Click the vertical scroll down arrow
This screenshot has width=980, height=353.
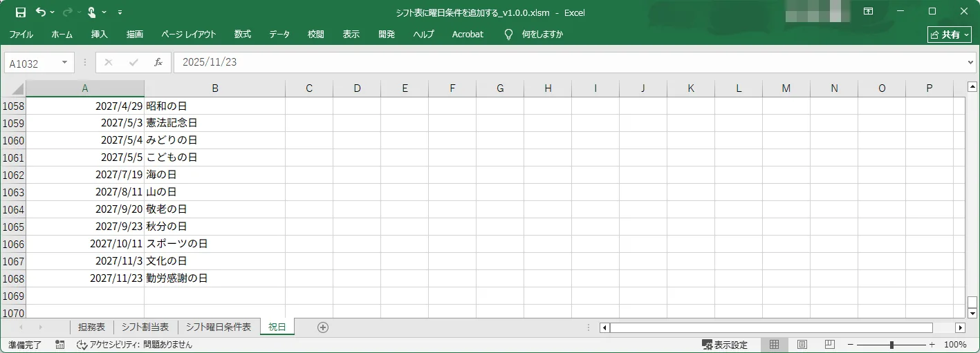972,313
